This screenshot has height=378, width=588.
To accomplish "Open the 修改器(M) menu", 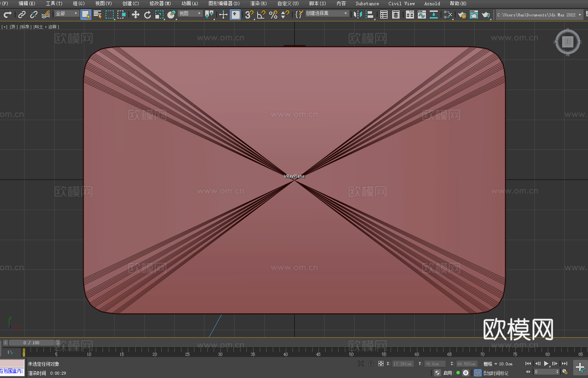I will click(x=160, y=3).
